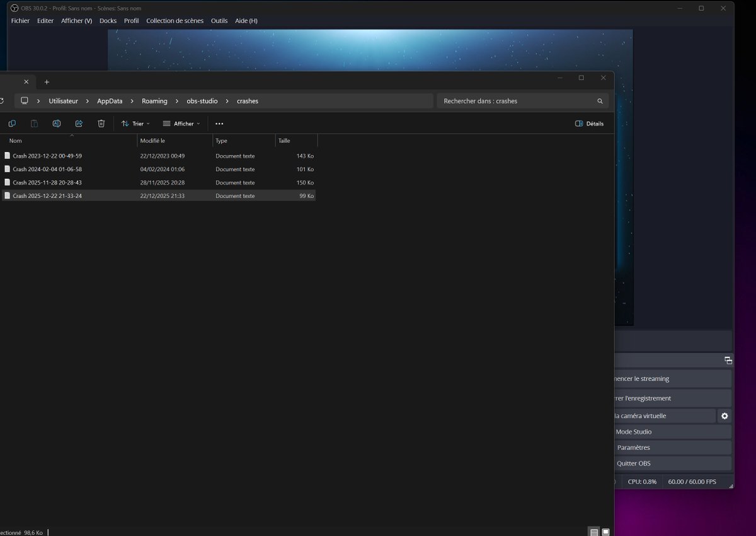Click the refresh icon left of address bar
The image size is (756, 536).
[x=2, y=101]
